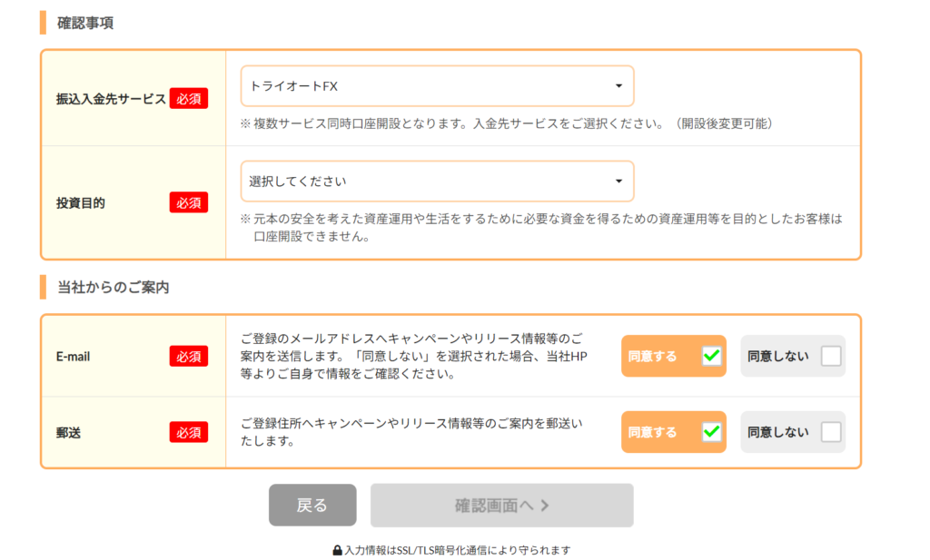Click the SSL/TLS暗号化通信 security notice text

(458, 550)
